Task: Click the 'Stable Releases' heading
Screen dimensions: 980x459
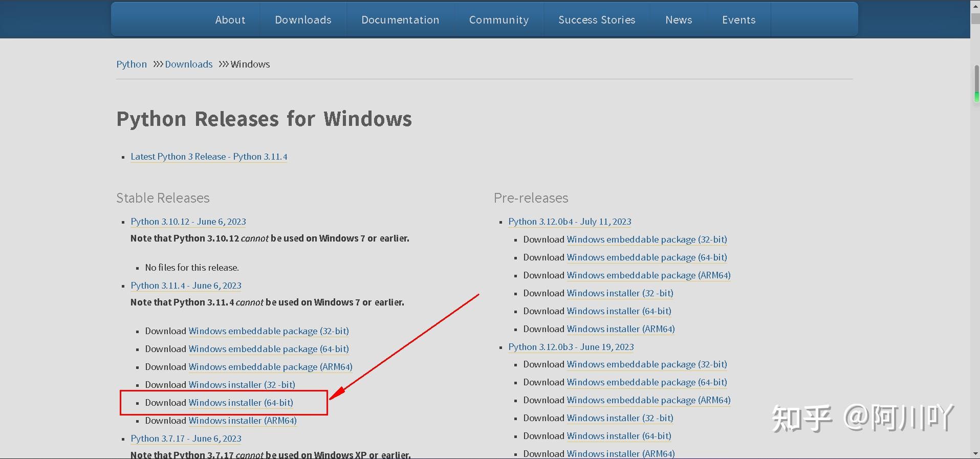Action: pyautogui.click(x=163, y=198)
